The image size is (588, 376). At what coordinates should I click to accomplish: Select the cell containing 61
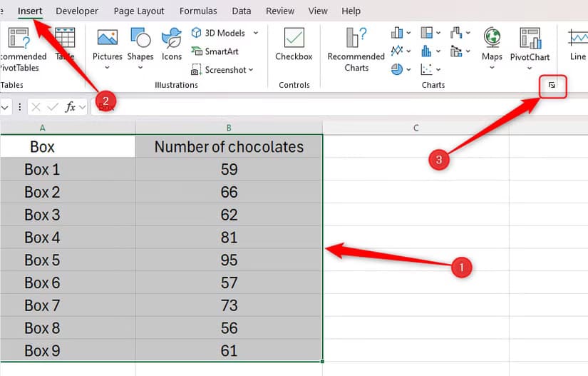click(229, 350)
